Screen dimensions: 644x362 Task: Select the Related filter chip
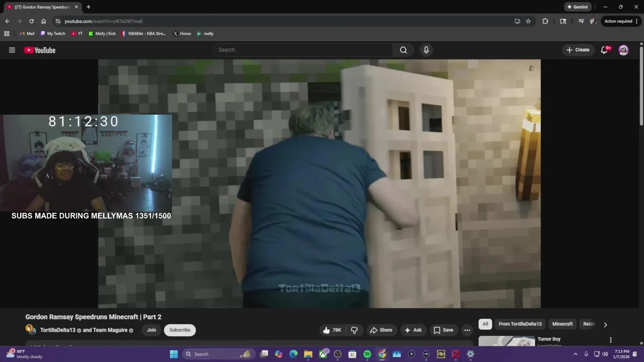pos(588,324)
